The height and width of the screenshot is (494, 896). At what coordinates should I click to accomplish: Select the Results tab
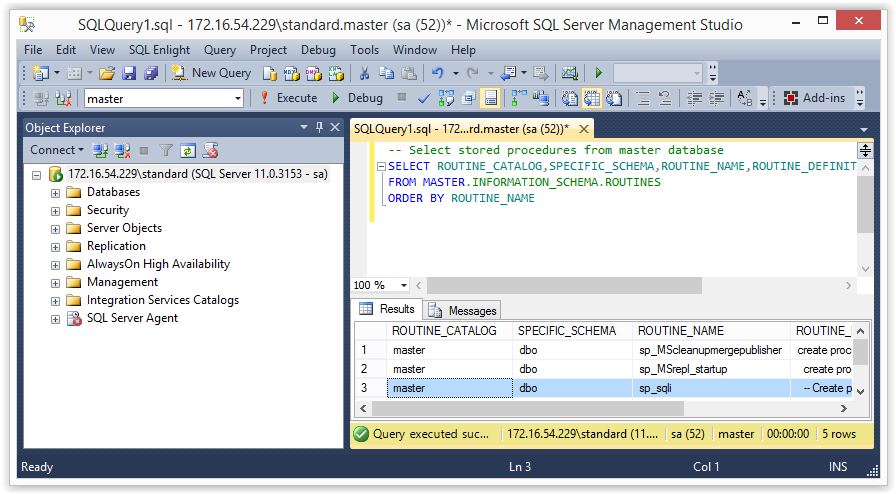(x=387, y=309)
